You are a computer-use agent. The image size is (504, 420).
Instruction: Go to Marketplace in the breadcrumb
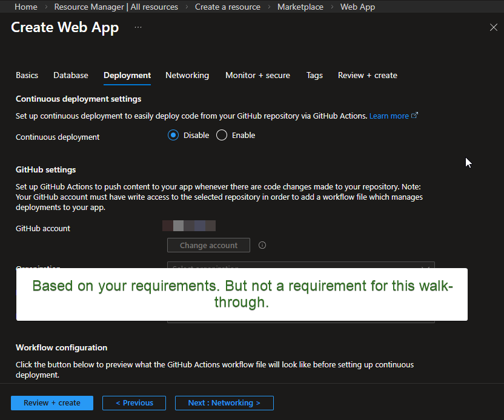[x=300, y=7]
